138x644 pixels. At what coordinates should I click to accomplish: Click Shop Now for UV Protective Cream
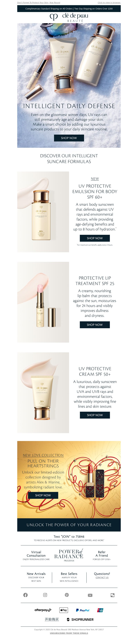pyautogui.click(x=95, y=415)
